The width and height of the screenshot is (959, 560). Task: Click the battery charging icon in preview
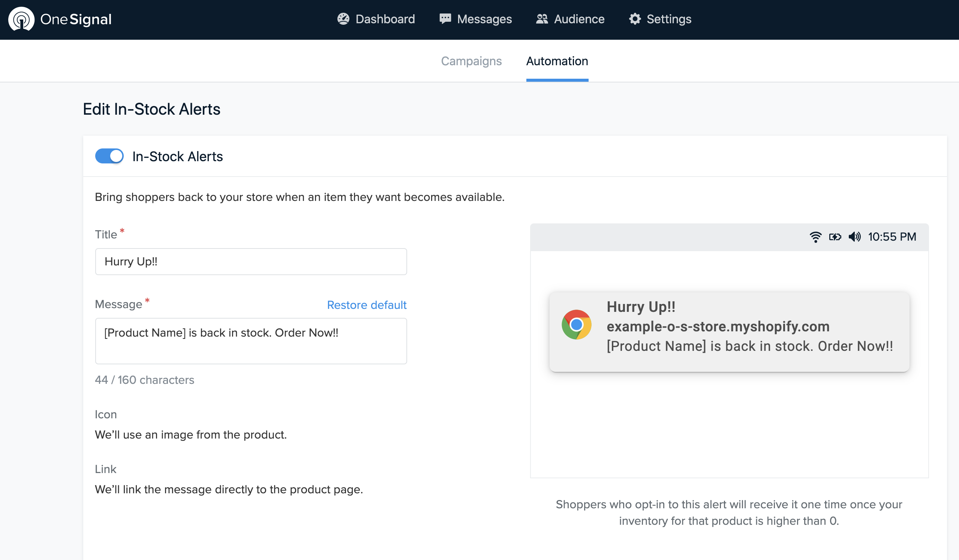tap(835, 237)
